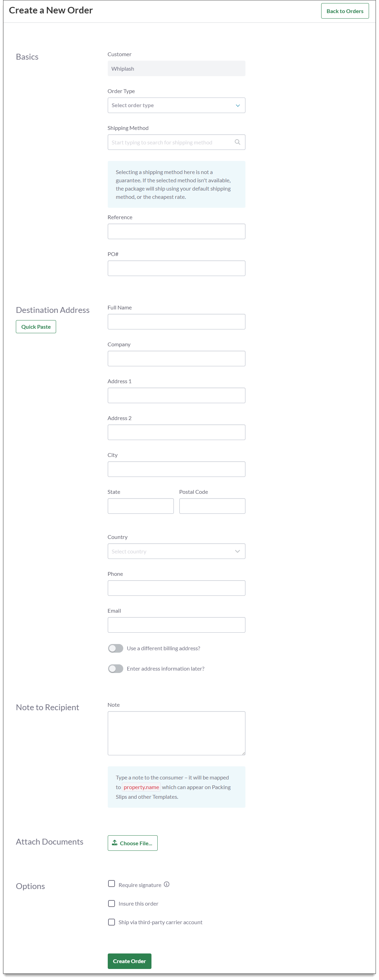This screenshot has width=379, height=980.
Task: Open the Order Type dropdown
Action: [x=176, y=105]
